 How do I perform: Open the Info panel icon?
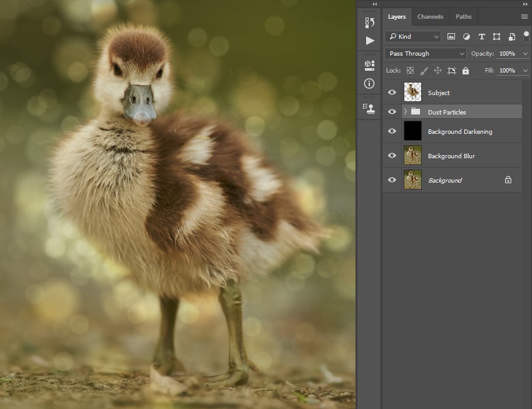369,83
